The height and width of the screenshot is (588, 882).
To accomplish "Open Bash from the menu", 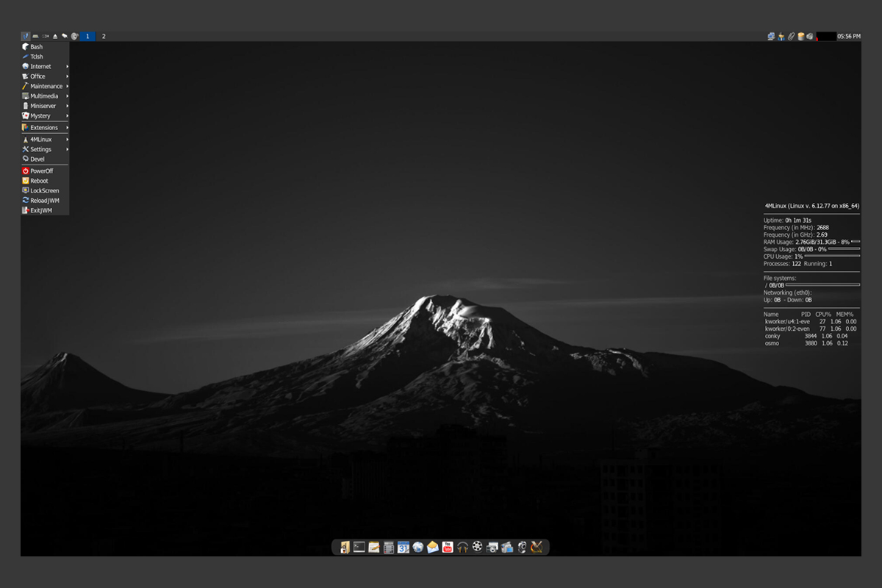I will [45, 47].
